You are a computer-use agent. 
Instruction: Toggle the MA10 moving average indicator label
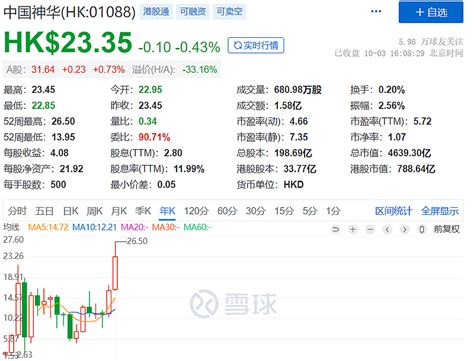[95, 227]
